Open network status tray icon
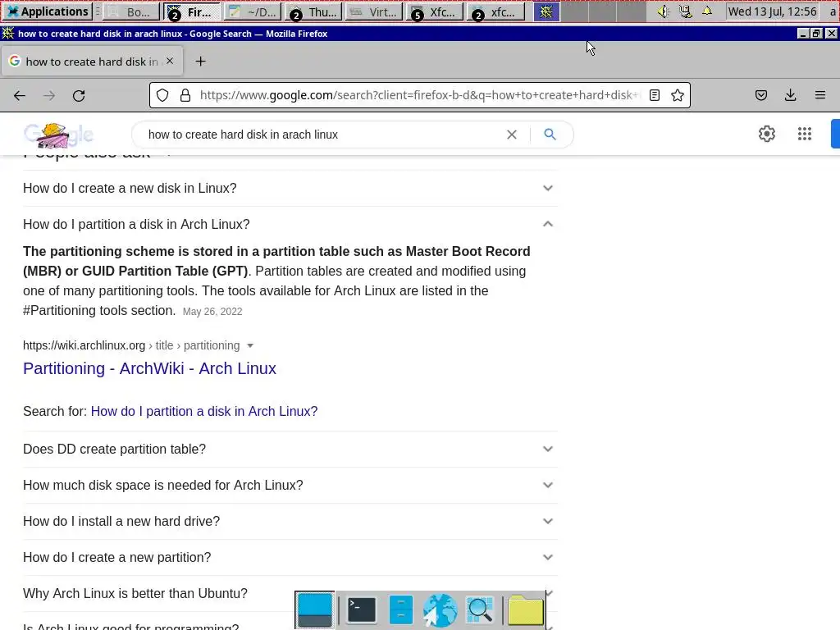The width and height of the screenshot is (840, 630). tap(685, 11)
